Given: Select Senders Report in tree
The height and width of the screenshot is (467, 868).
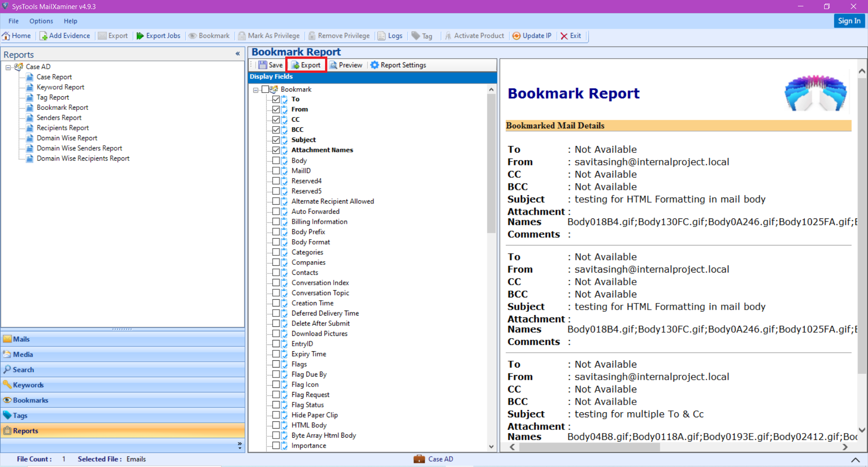Looking at the screenshot, I should coord(59,118).
